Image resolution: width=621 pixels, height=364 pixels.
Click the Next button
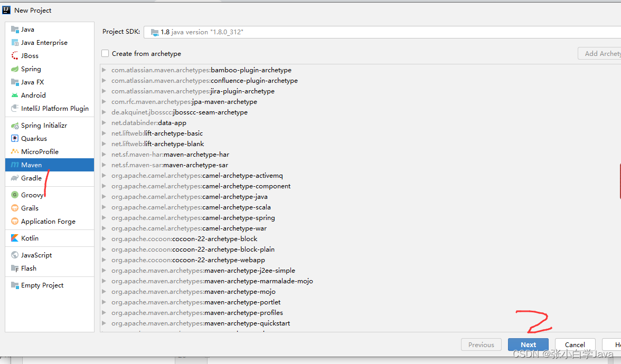pyautogui.click(x=528, y=344)
